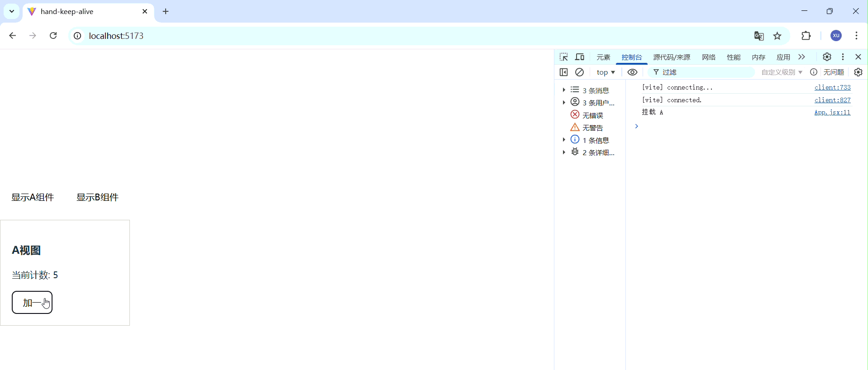Click the 加一 button
The width and height of the screenshot is (868, 370).
(32, 303)
